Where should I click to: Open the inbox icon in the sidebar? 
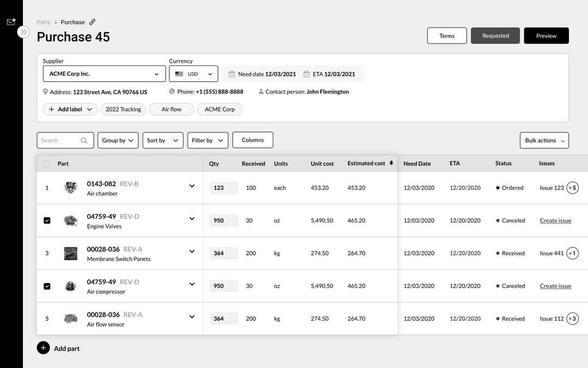(x=10, y=21)
